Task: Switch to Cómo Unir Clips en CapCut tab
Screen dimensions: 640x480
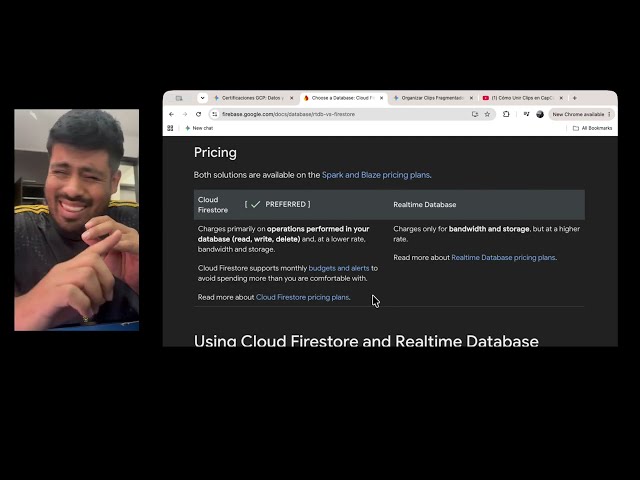Action: 522,98
